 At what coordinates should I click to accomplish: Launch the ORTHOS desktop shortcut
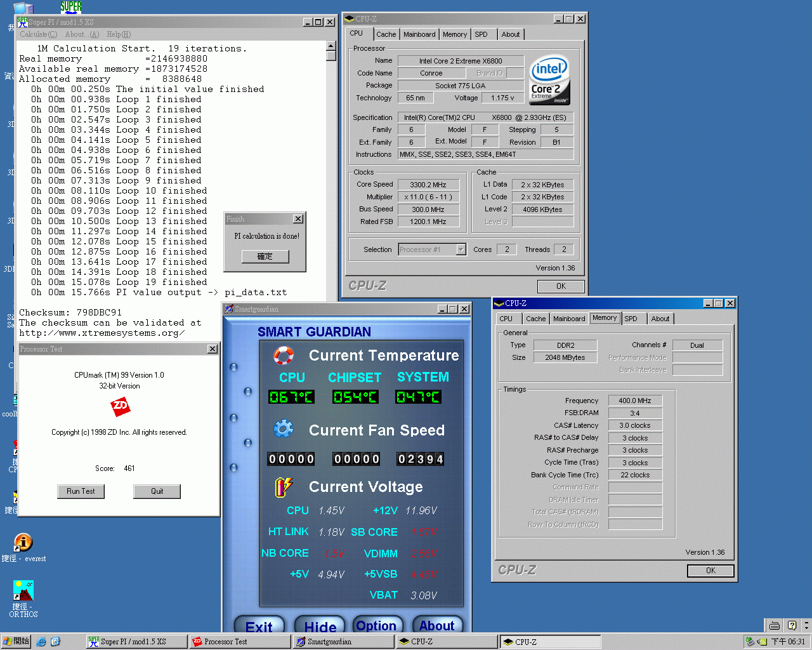point(23,591)
